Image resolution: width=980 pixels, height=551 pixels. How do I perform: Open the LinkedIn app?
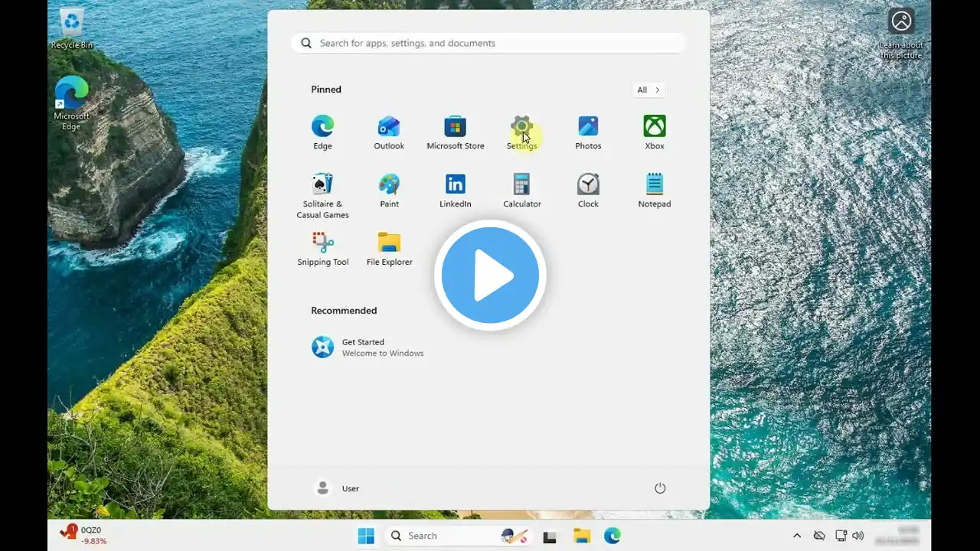pyautogui.click(x=456, y=191)
